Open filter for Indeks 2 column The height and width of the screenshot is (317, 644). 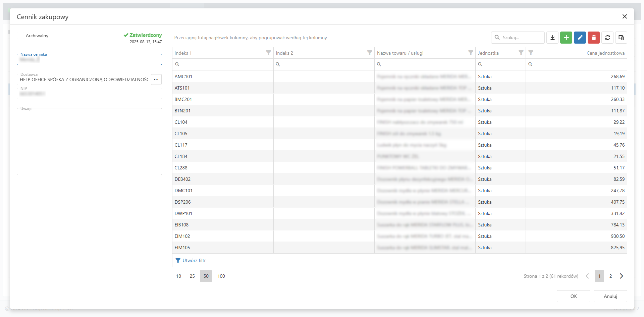tap(369, 53)
